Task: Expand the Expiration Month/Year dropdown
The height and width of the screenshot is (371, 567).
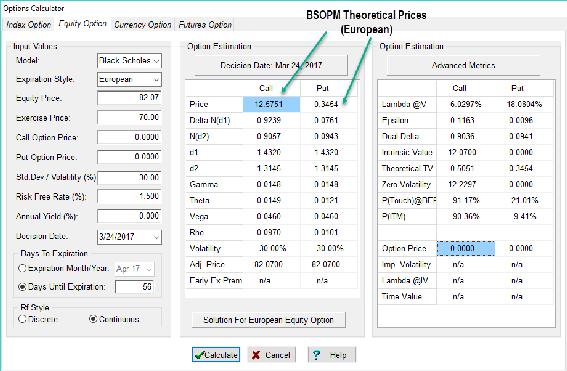Action: pyautogui.click(x=149, y=269)
